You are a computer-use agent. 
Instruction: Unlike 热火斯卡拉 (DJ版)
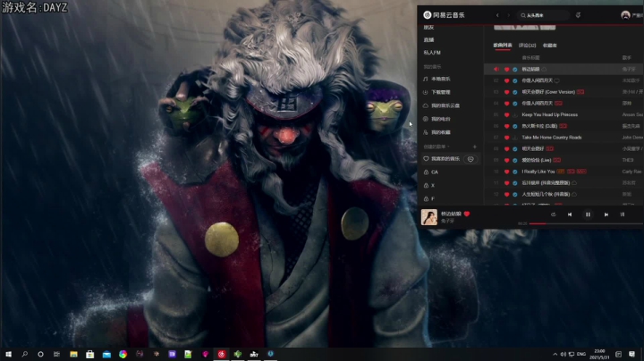(x=507, y=126)
